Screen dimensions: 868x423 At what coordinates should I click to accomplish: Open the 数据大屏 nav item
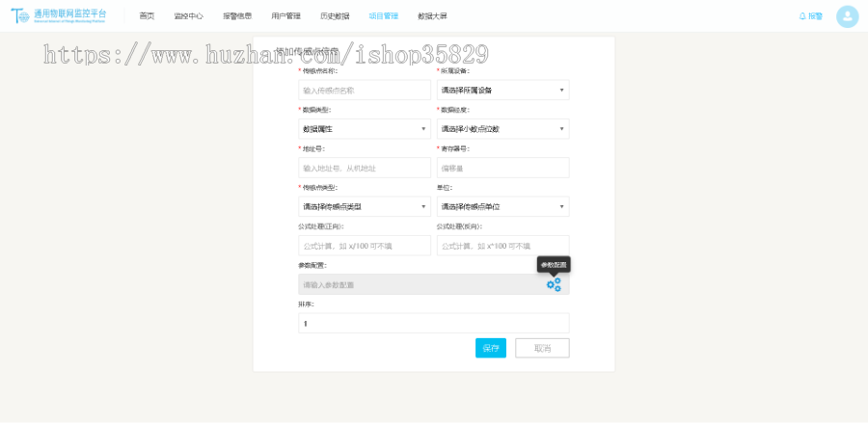tap(432, 16)
